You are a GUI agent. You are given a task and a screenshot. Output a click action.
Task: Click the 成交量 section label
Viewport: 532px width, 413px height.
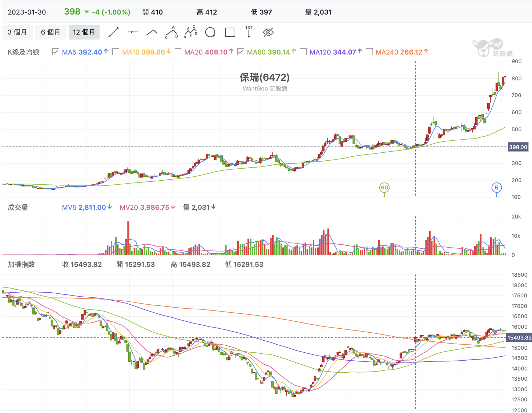coord(18,207)
